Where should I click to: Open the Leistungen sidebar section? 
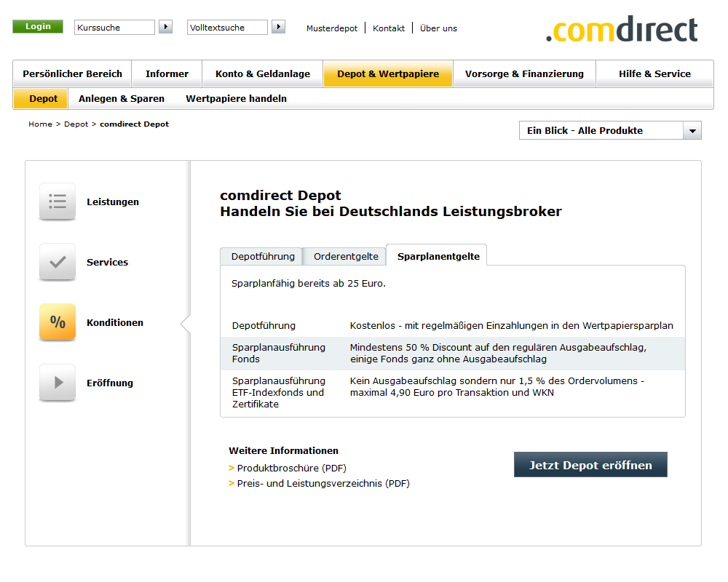(x=113, y=202)
